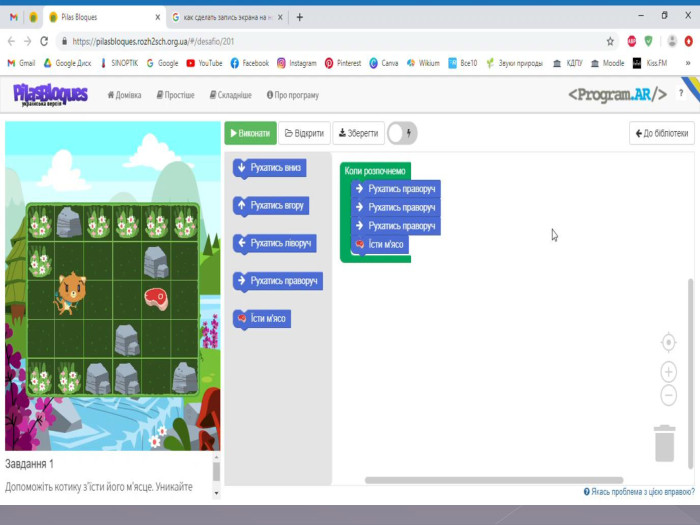700x525 pixels.
Task: Bookmark this page with star icon
Action: (x=610, y=41)
